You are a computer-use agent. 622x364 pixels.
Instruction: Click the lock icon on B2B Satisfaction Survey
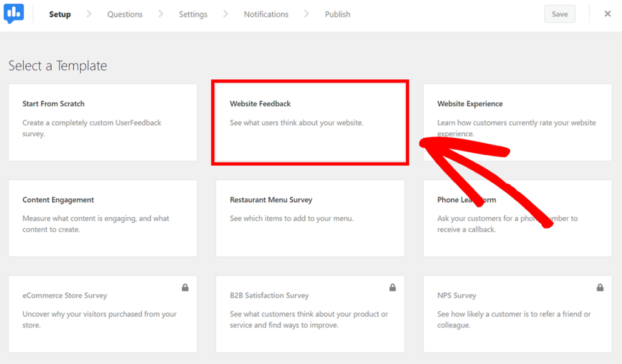(x=394, y=287)
